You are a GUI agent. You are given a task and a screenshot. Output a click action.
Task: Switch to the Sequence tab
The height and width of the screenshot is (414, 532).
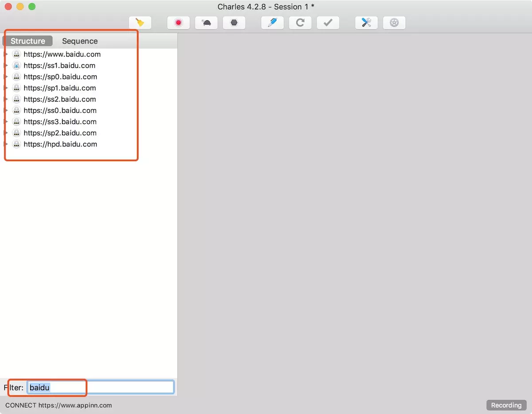click(80, 41)
